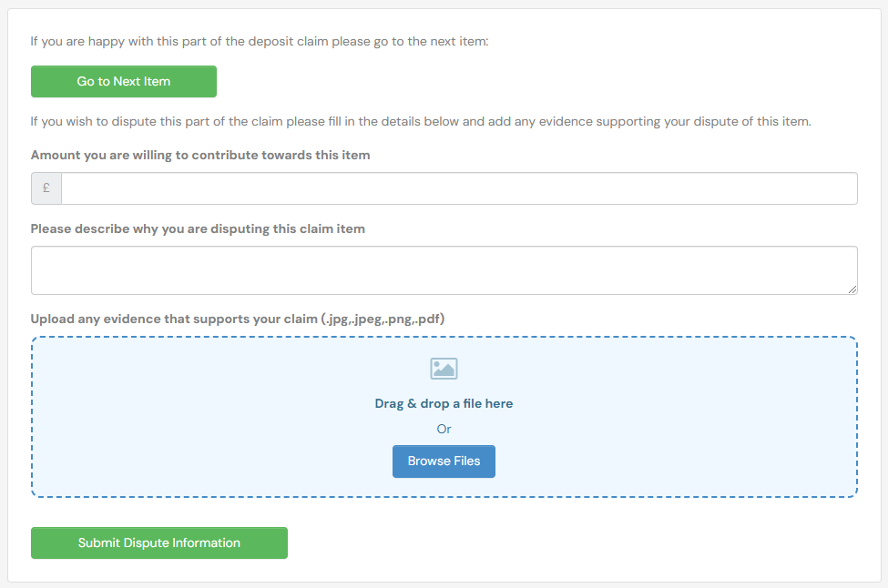Click the £ currency symbol prefix

pyautogui.click(x=46, y=188)
